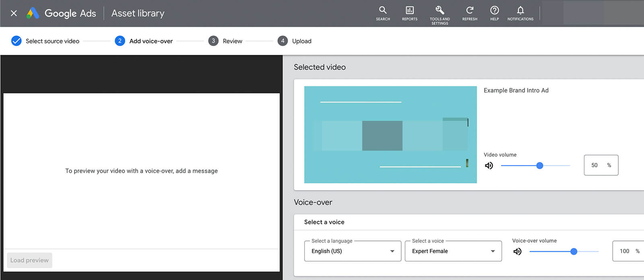644x280 pixels.
Task: Open Tools and Settings wrench icon
Action: 440,10
